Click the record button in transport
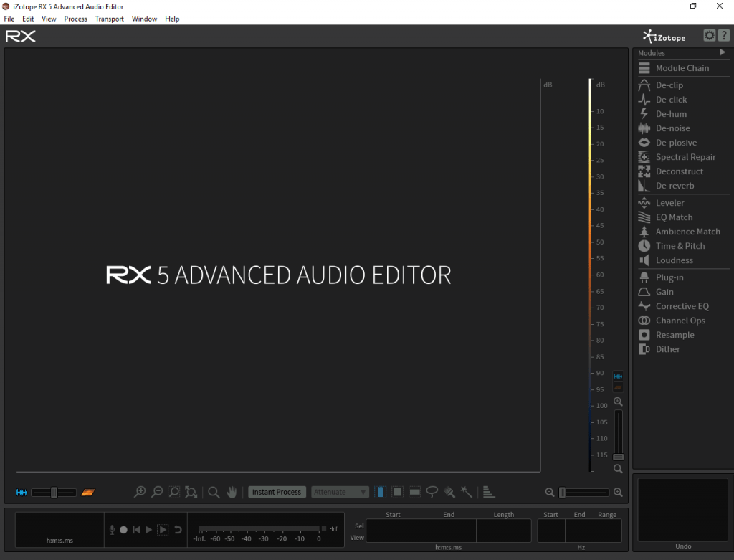734x560 pixels. [123, 530]
